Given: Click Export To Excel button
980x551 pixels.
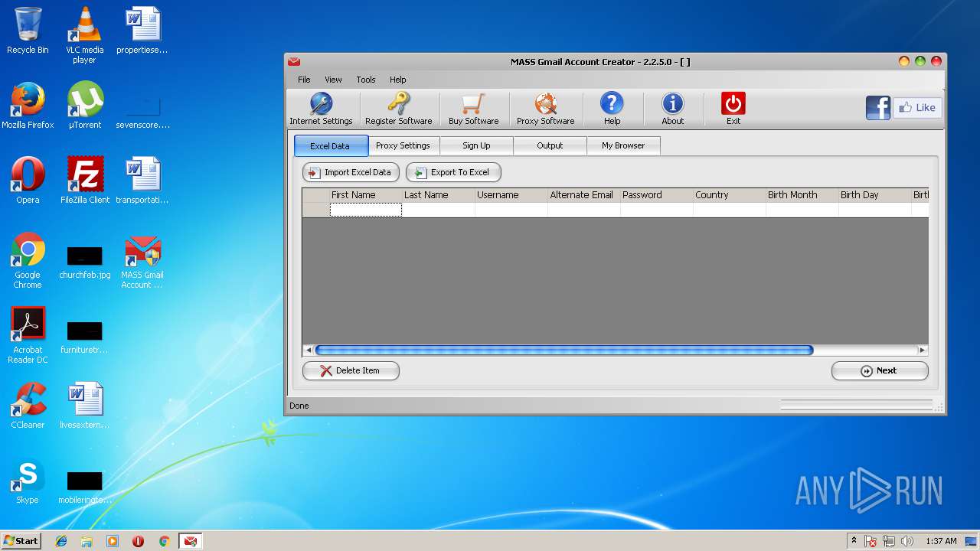Looking at the screenshot, I should (x=453, y=172).
